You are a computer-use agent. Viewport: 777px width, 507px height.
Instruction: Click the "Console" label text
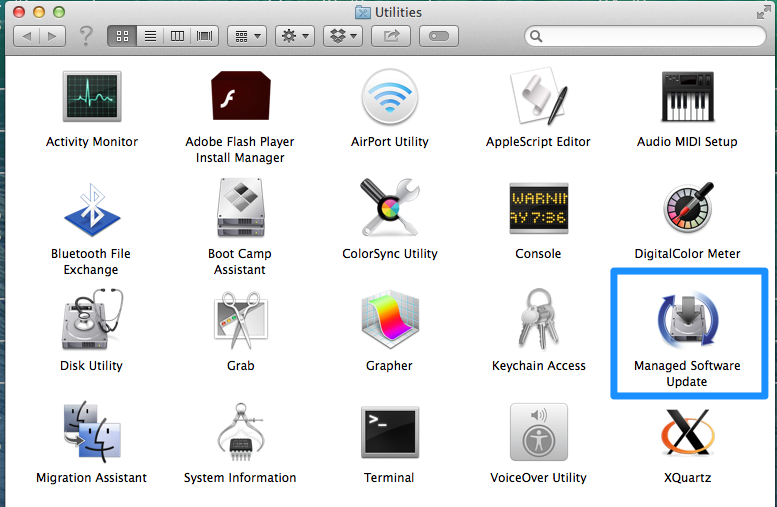538,254
